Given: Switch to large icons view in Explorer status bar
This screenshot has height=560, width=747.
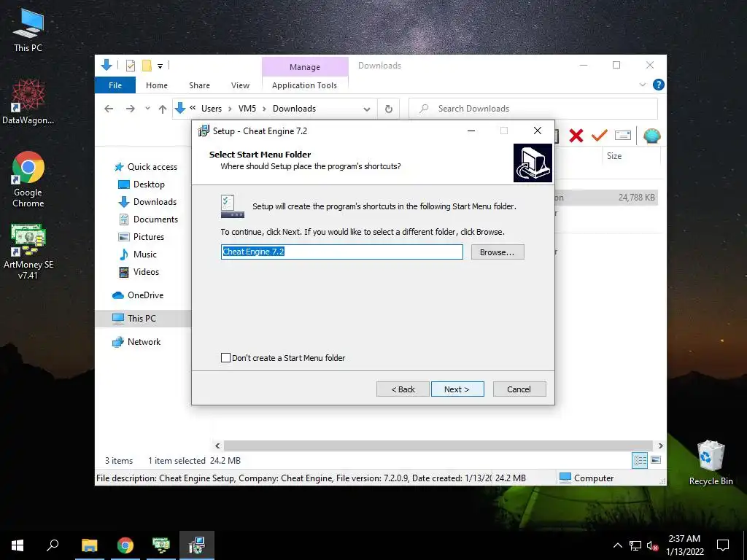Looking at the screenshot, I should coord(656,460).
